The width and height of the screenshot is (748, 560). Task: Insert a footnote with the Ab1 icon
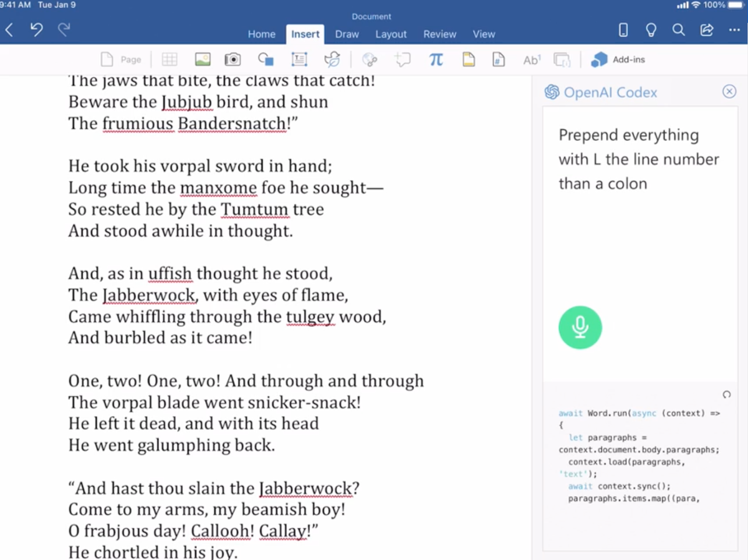pyautogui.click(x=532, y=60)
